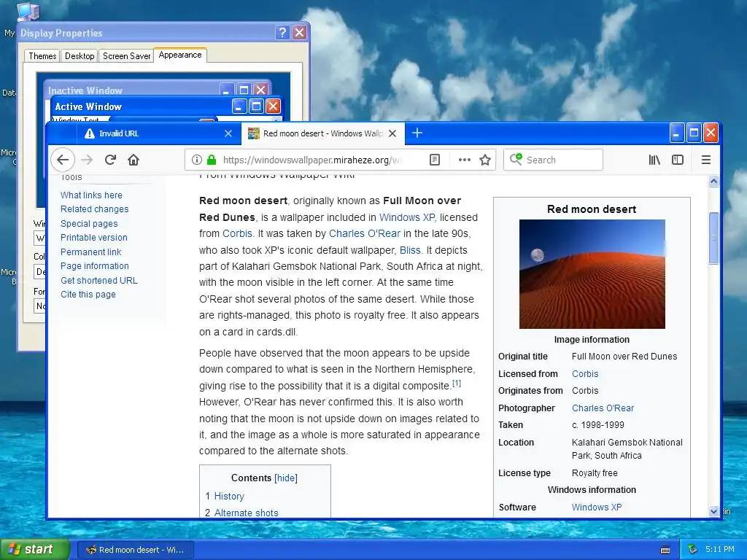
Task: Toggle reader view icon in address bar
Action: click(x=435, y=160)
